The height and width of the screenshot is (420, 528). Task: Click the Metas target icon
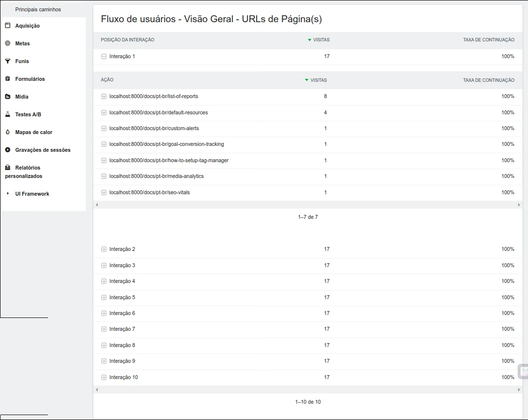(7, 43)
